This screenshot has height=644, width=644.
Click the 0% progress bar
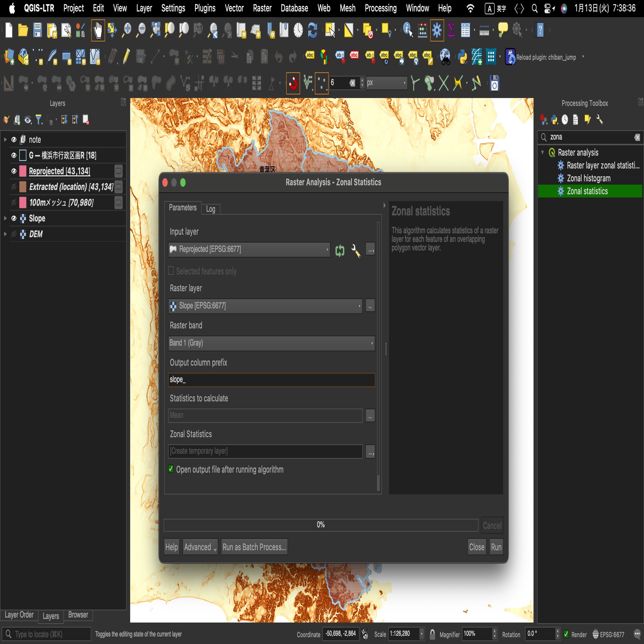click(321, 525)
